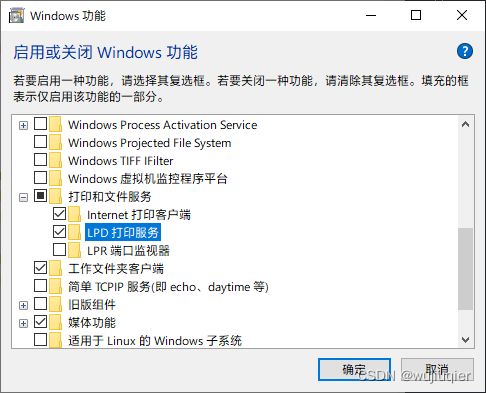Click the blue help question mark icon
Viewport: 486px width, 393px height.
click(x=465, y=51)
